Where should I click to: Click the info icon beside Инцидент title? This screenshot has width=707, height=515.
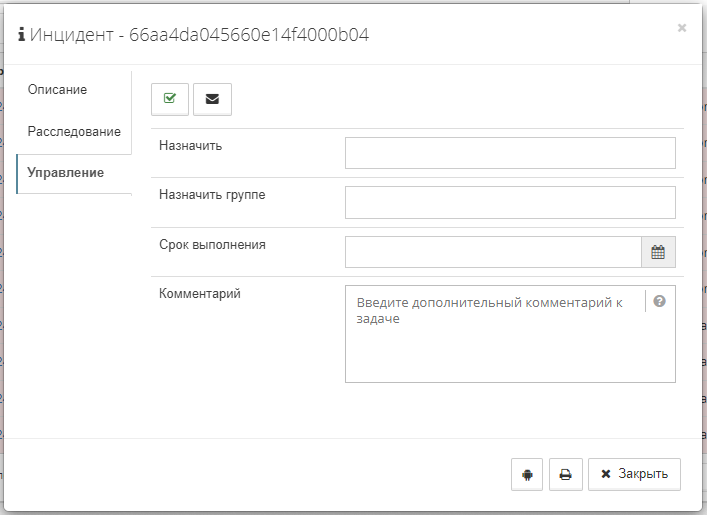21,36
